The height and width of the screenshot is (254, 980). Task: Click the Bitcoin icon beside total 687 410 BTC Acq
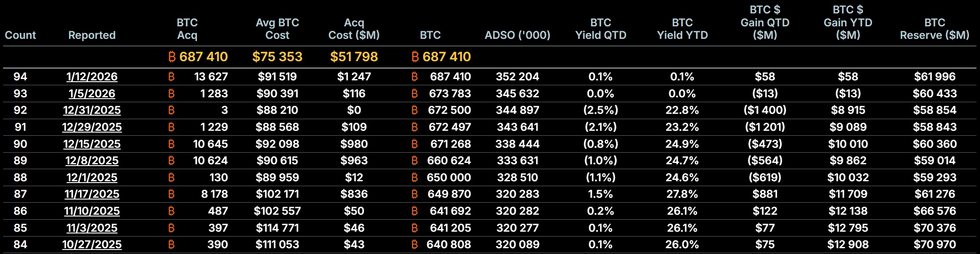[x=172, y=57]
